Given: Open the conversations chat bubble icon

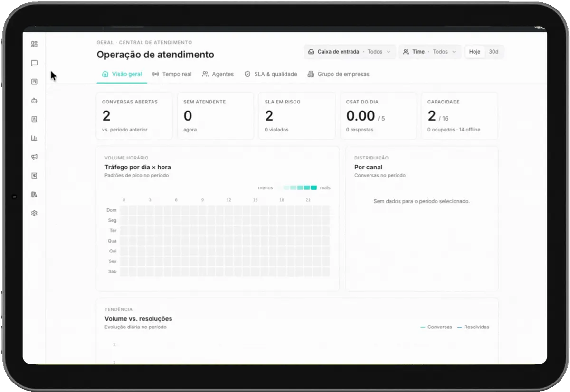Looking at the screenshot, I should click(x=34, y=63).
